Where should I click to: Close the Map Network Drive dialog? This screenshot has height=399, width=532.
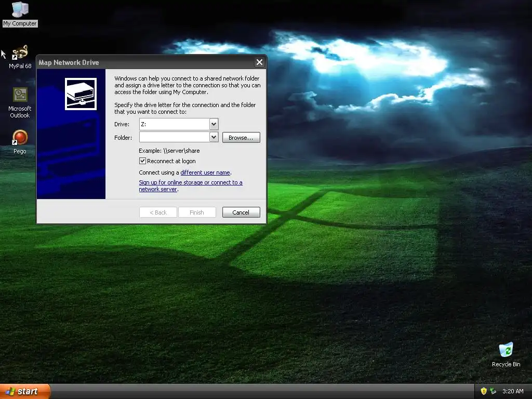coord(259,62)
